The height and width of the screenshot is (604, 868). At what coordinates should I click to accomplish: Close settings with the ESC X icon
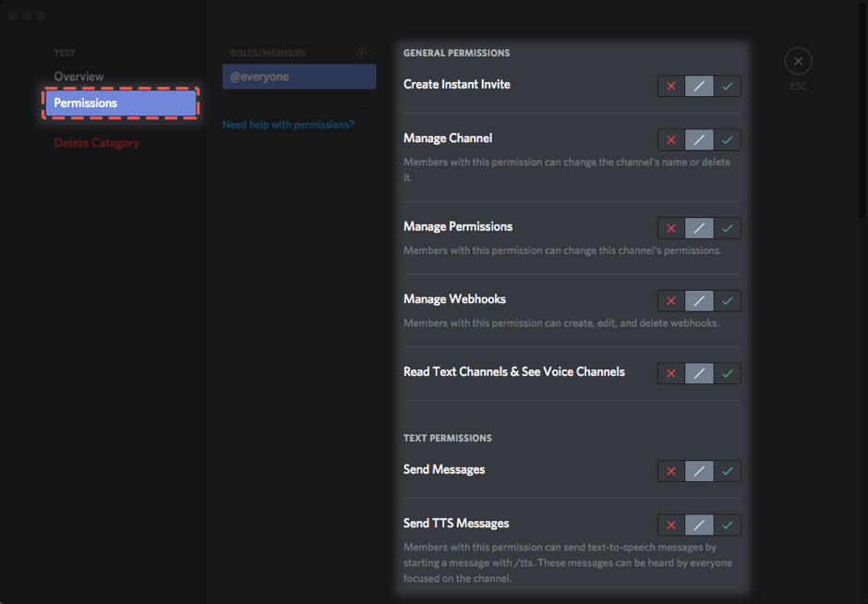click(798, 62)
